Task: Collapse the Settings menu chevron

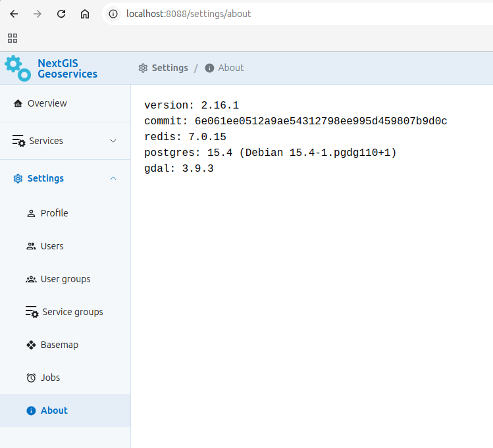Action: click(113, 178)
